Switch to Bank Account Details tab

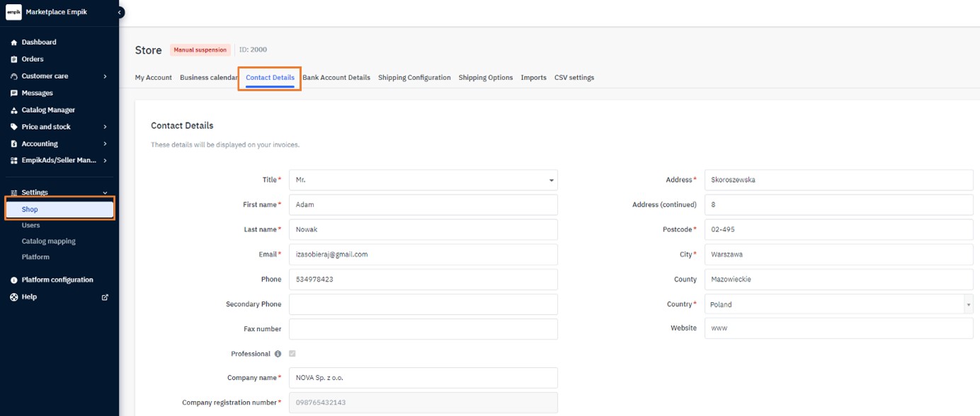pos(336,78)
